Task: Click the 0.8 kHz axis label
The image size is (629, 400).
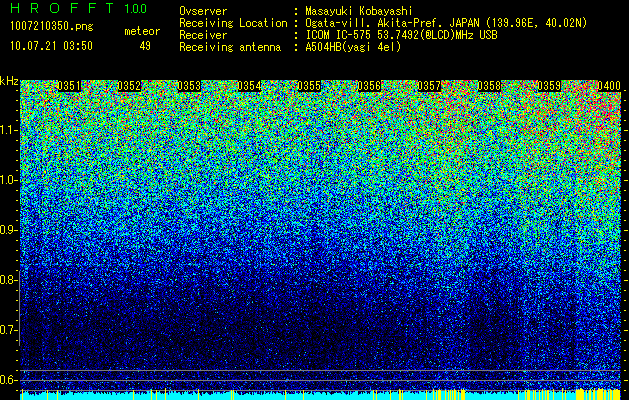Action: 8,280
